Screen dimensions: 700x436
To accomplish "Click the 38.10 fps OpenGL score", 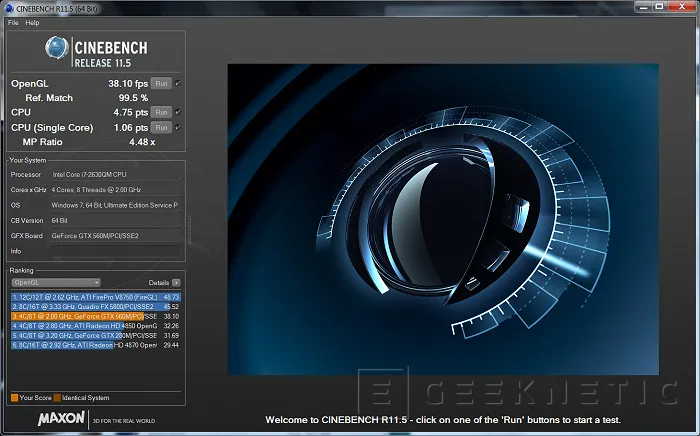I will tap(128, 84).
